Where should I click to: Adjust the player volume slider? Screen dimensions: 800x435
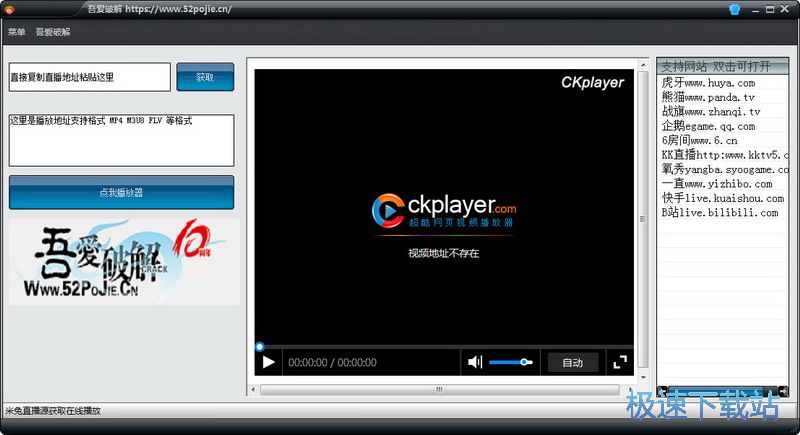tap(511, 362)
